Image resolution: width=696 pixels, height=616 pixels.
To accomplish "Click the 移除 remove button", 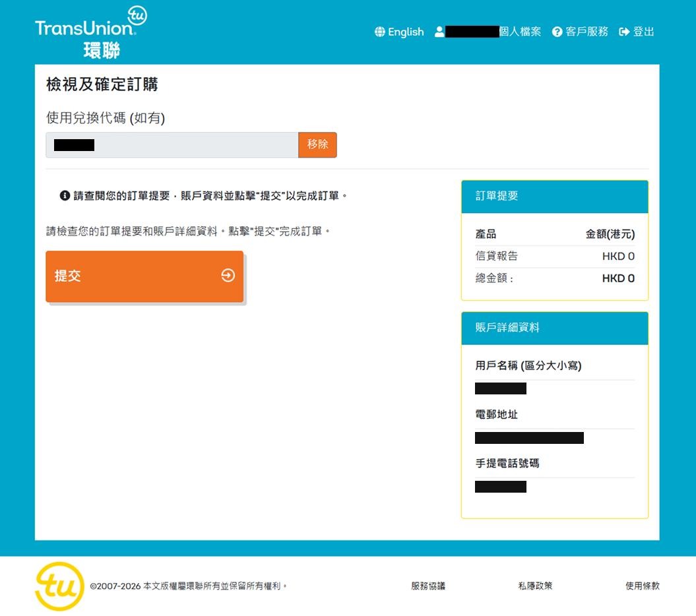I will coord(317,144).
